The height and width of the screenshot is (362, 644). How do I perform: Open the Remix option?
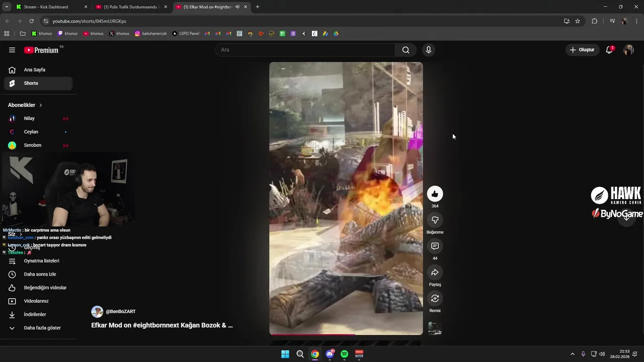pyautogui.click(x=435, y=299)
